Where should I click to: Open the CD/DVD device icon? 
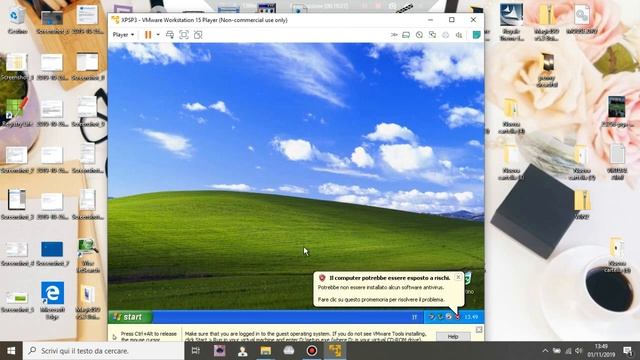pyautogui.click(x=419, y=35)
